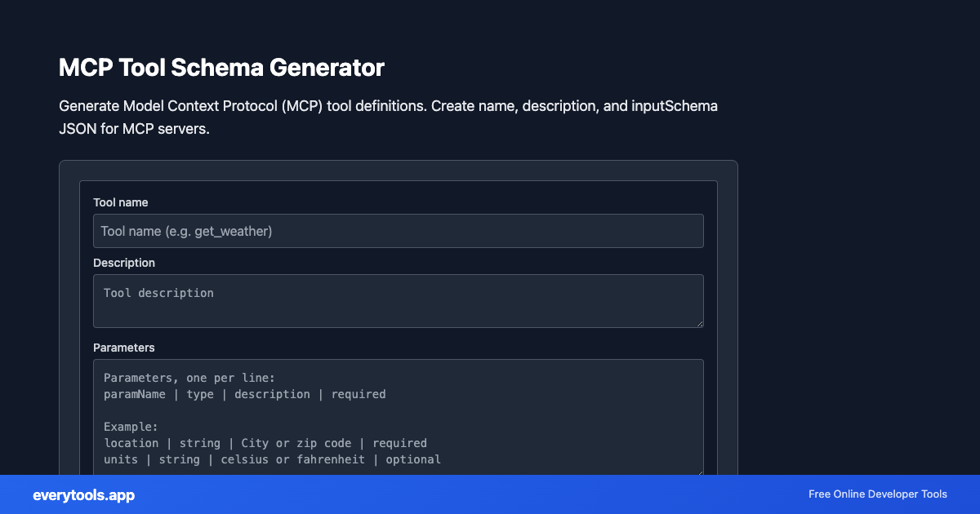This screenshot has height=514, width=980.
Task: Click the Free Online Developer Tools footer link
Action: pyautogui.click(x=877, y=494)
